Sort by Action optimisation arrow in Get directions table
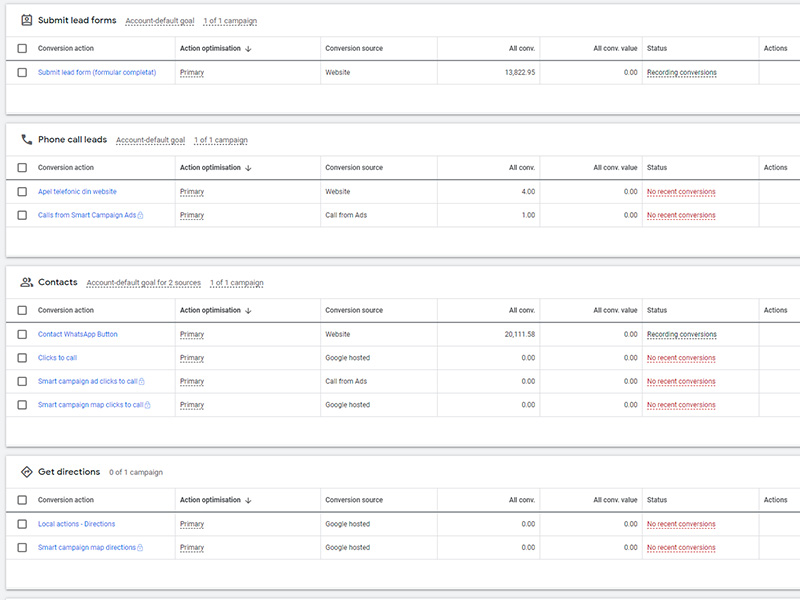The height and width of the screenshot is (600, 800). tap(248, 501)
